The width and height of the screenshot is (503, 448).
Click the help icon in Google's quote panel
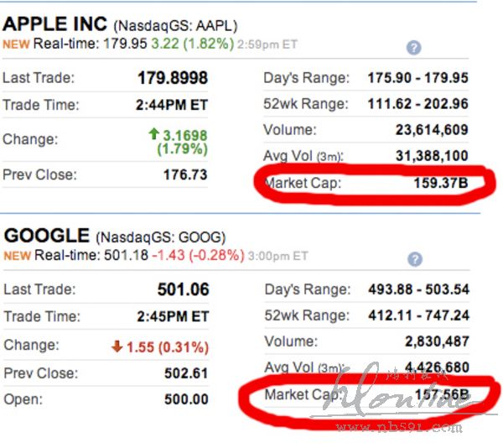[413, 260]
